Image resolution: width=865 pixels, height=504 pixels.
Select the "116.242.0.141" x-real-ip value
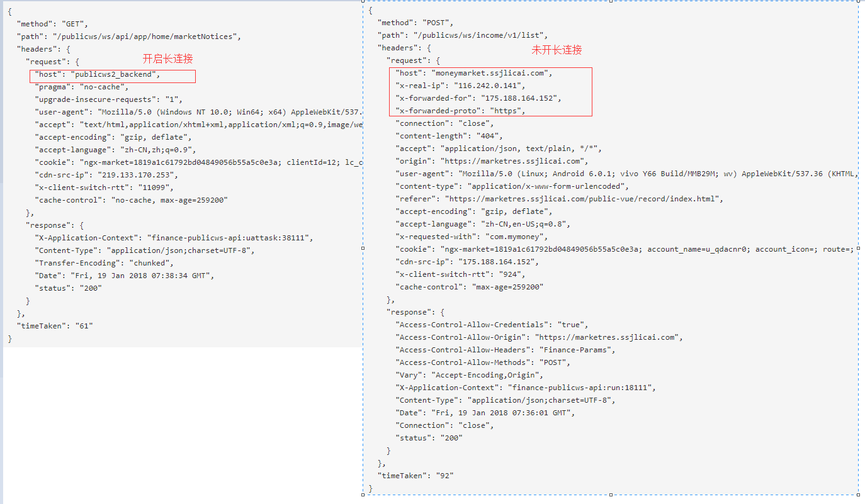(x=488, y=86)
